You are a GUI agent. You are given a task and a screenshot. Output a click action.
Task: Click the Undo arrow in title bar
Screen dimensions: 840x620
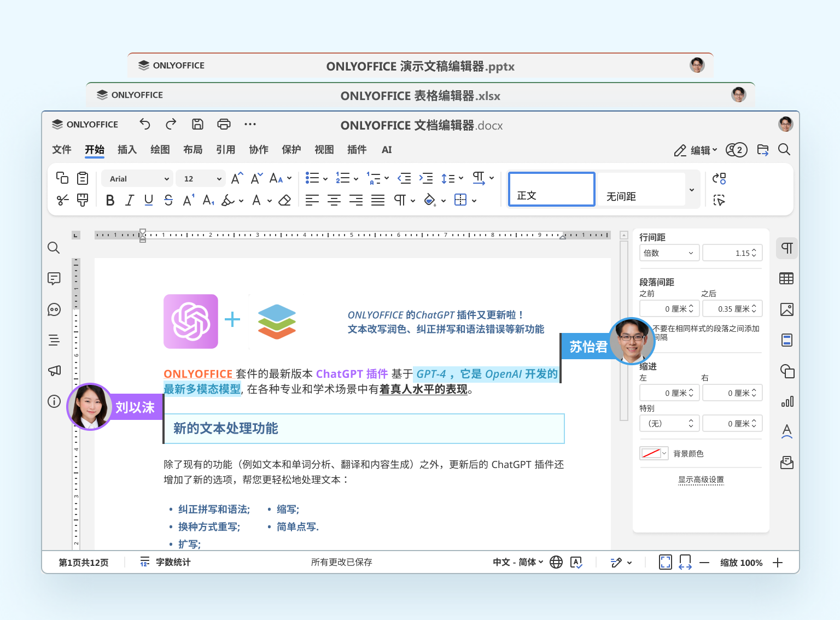[x=145, y=124]
